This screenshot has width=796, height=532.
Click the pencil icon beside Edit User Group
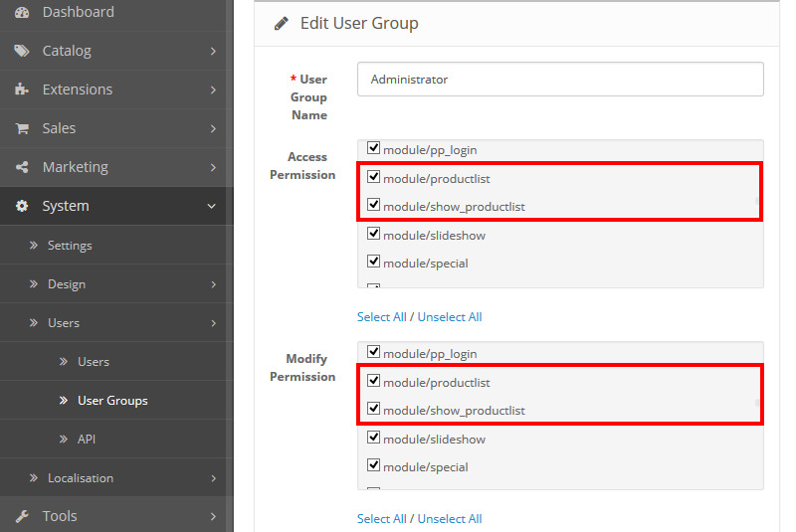tap(282, 23)
